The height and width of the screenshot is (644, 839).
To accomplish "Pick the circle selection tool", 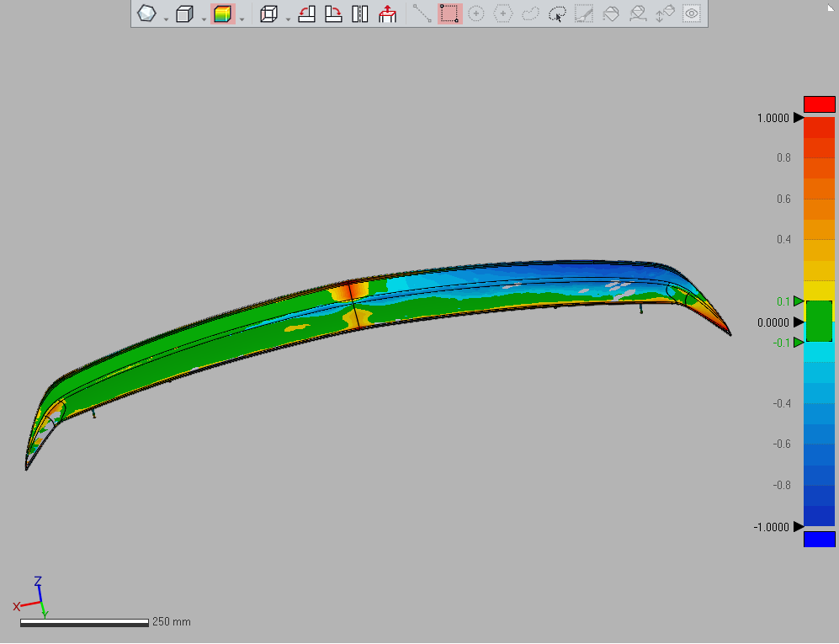I will [476, 13].
